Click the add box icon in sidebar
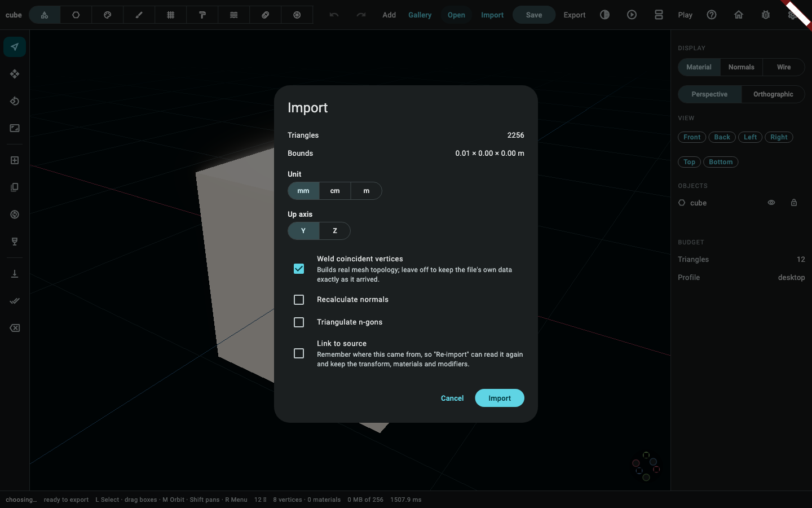 click(x=15, y=160)
